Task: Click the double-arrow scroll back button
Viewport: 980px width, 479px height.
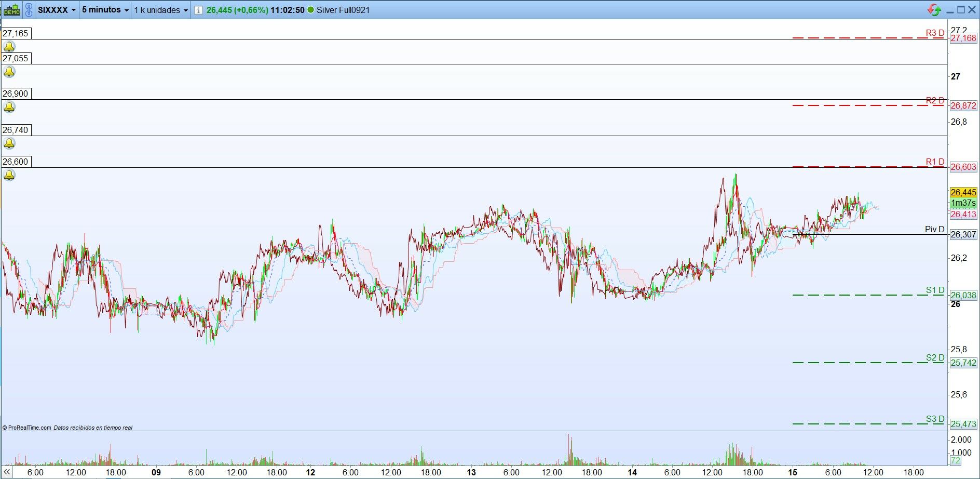Action: point(7,472)
